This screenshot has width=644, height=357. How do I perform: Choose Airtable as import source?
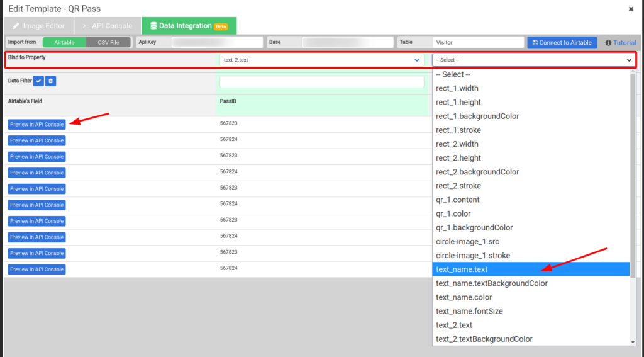click(x=65, y=42)
